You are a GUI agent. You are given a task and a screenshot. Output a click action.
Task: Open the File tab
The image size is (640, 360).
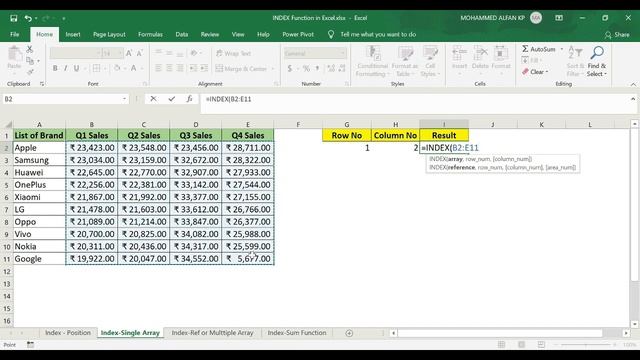pyautogui.click(x=15, y=34)
